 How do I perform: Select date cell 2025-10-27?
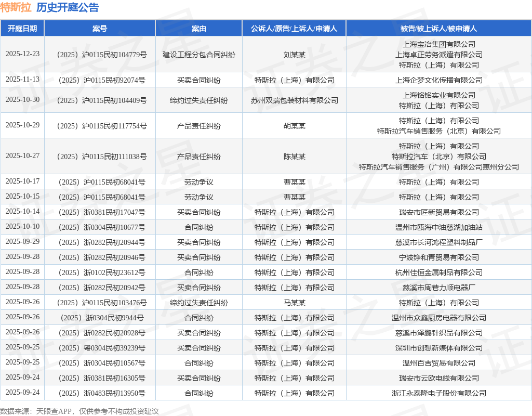[x=22, y=156]
